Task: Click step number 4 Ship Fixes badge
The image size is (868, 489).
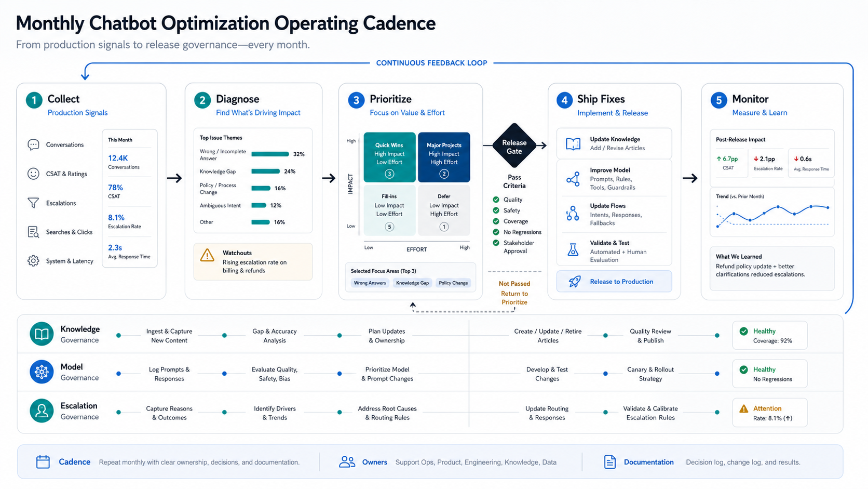Action: click(x=564, y=100)
